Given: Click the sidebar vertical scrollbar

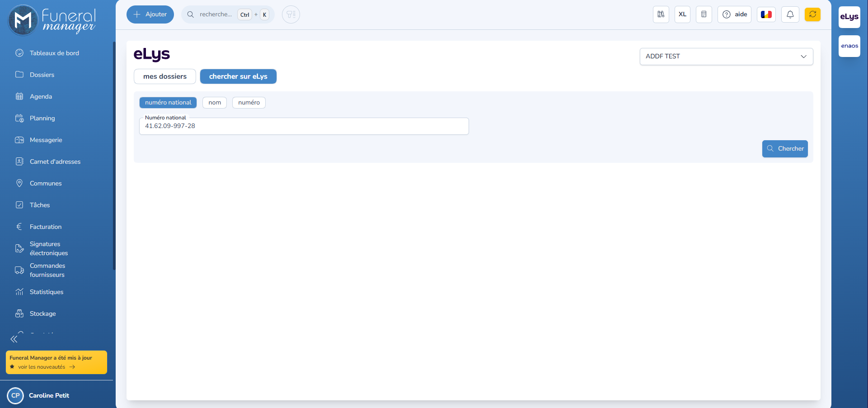Looking at the screenshot, I should pyautogui.click(x=114, y=156).
